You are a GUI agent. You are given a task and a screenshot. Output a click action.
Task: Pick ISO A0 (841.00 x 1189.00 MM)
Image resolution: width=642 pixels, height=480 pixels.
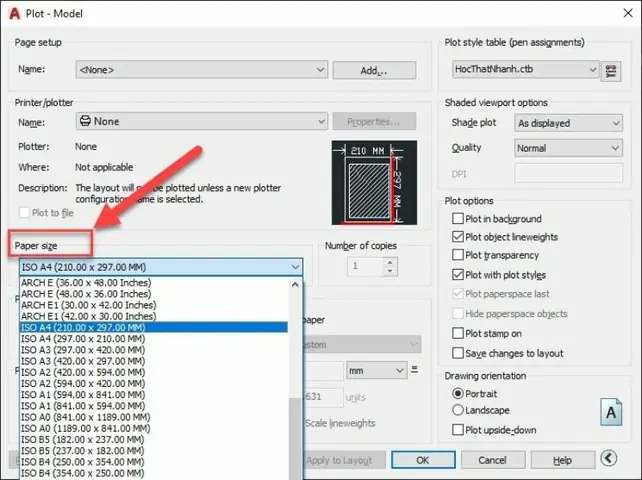tap(154, 417)
